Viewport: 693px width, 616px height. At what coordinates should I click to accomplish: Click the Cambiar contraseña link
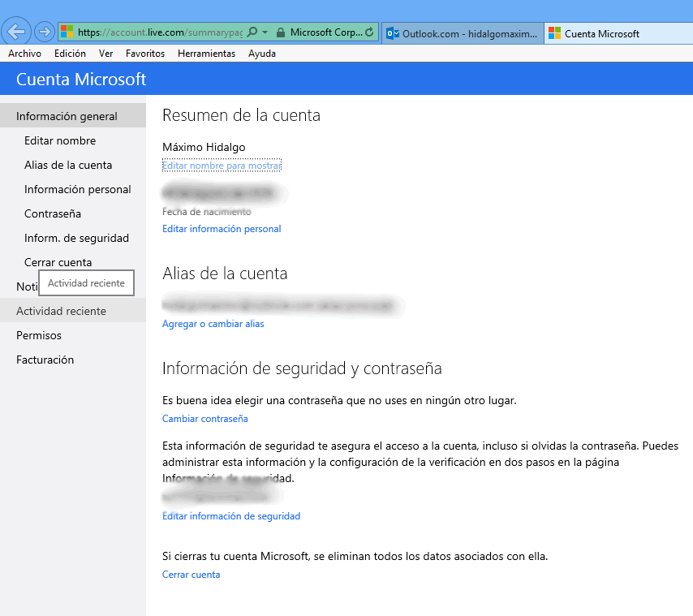coord(204,419)
